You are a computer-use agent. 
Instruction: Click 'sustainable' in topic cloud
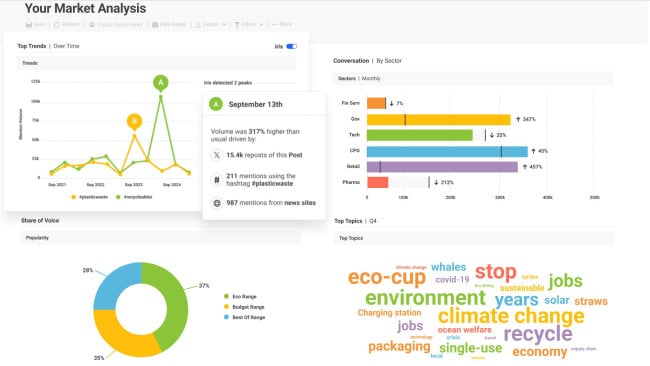(x=522, y=288)
